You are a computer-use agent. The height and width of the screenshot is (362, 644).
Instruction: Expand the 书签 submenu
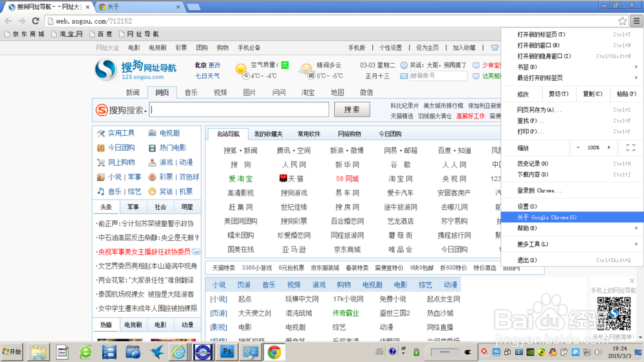(572, 66)
